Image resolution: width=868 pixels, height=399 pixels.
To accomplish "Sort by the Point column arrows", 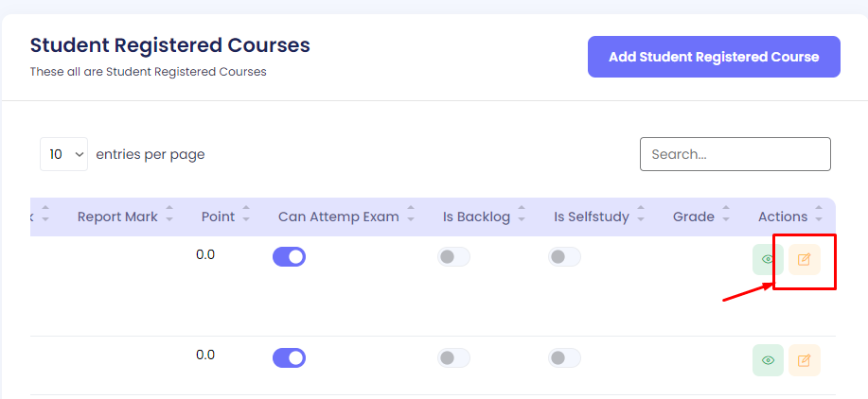I will pos(246,217).
